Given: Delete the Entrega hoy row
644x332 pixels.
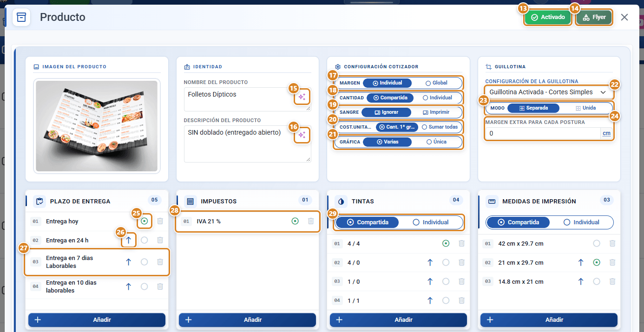Looking at the screenshot, I should [x=160, y=221].
